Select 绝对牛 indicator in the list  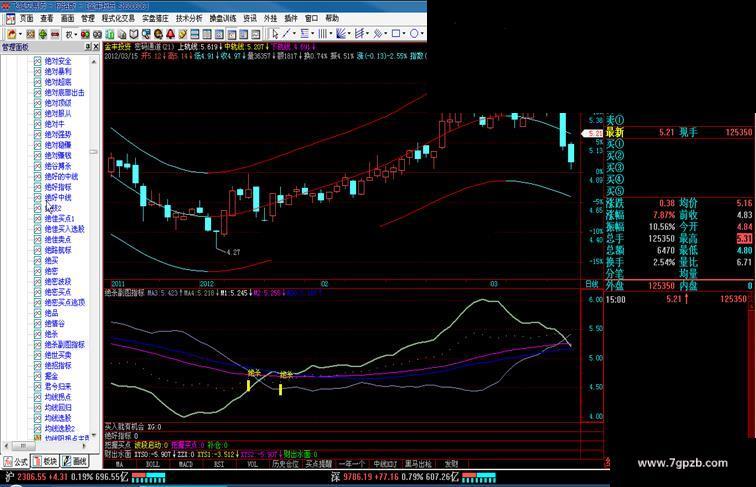(54, 124)
